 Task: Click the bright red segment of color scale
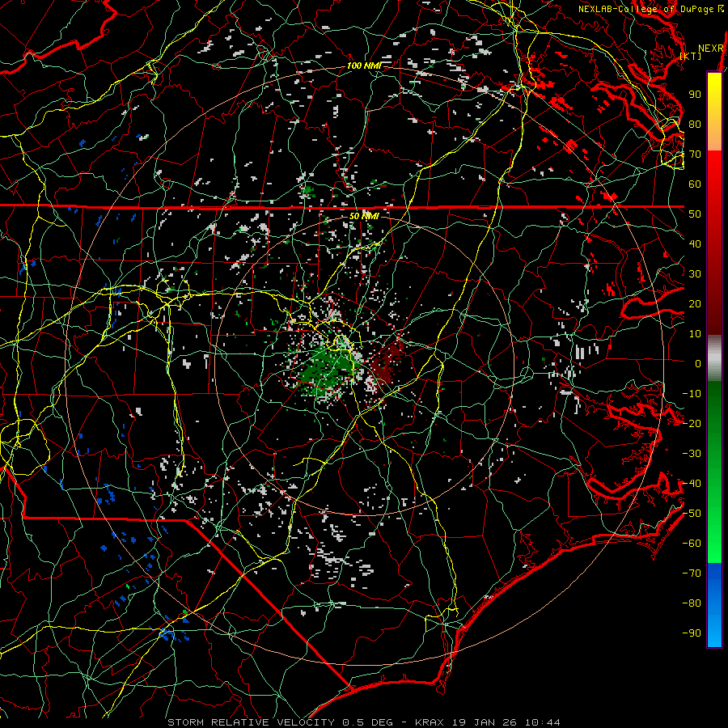point(714,170)
